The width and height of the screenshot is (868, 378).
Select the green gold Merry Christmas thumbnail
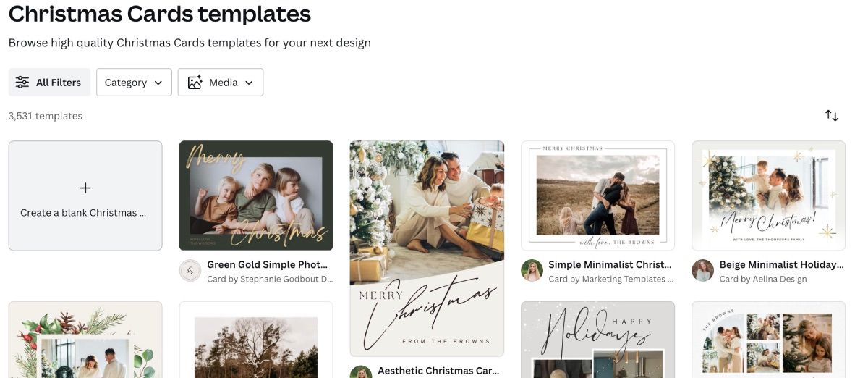(256, 196)
